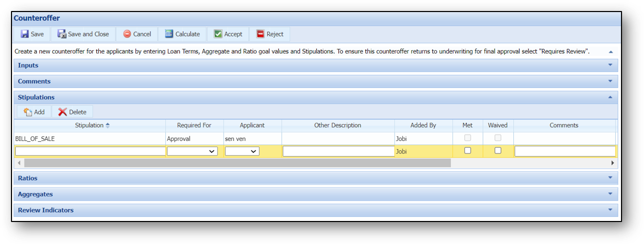The height and width of the screenshot is (244, 644).
Task: Click the Ratios section header title
Action: click(28, 178)
